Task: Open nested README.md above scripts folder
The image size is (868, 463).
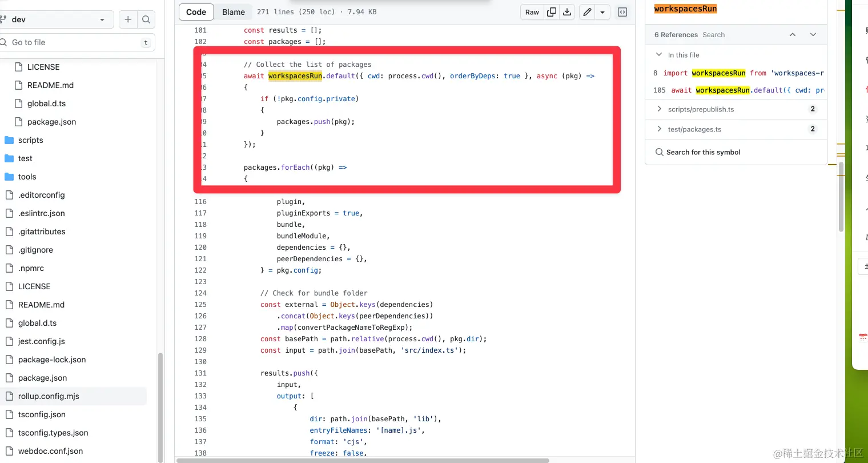Action: point(50,85)
